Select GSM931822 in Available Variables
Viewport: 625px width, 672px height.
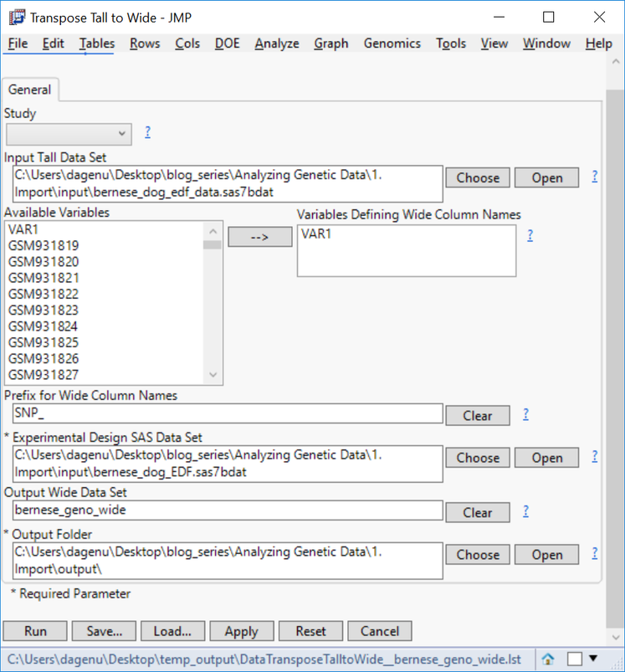pos(105,294)
